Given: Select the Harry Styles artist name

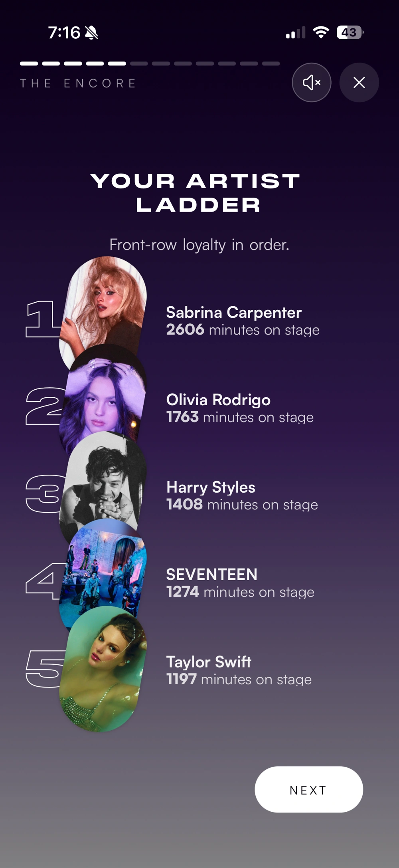Looking at the screenshot, I should (x=211, y=487).
